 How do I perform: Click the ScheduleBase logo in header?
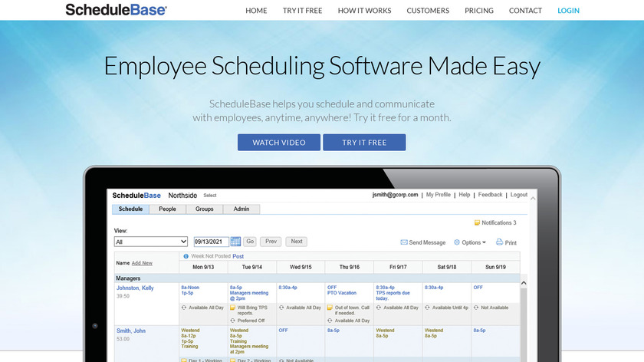(117, 10)
